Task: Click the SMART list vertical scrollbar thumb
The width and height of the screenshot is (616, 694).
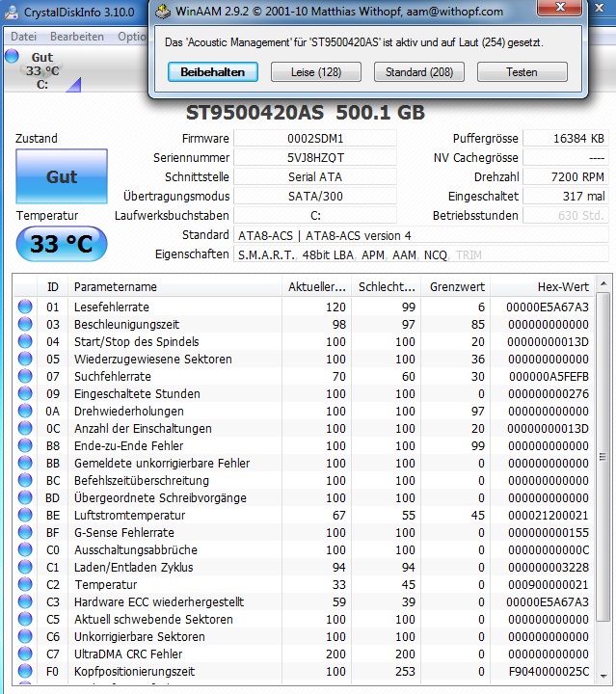Action: pos(603,457)
